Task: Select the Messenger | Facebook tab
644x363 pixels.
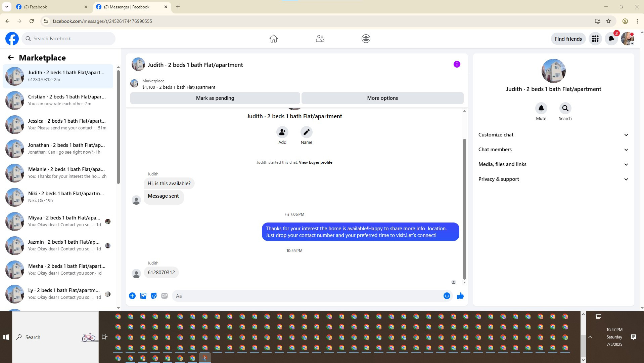Action: pos(132,7)
